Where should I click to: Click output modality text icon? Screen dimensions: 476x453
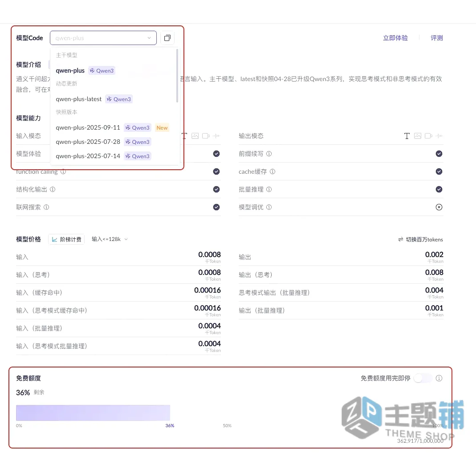click(x=407, y=136)
